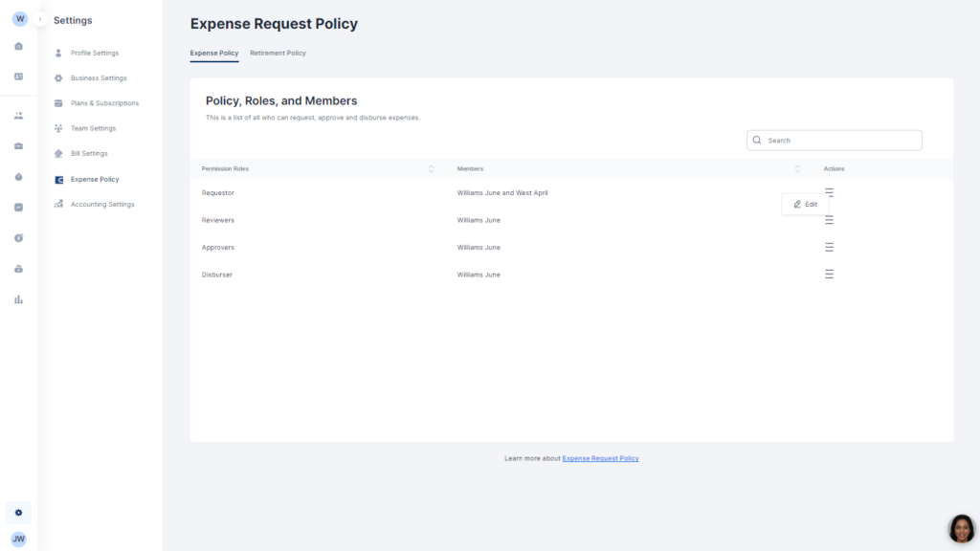This screenshot has height=551, width=980.
Task: Choose Edit from the popup menu
Action: (x=806, y=204)
